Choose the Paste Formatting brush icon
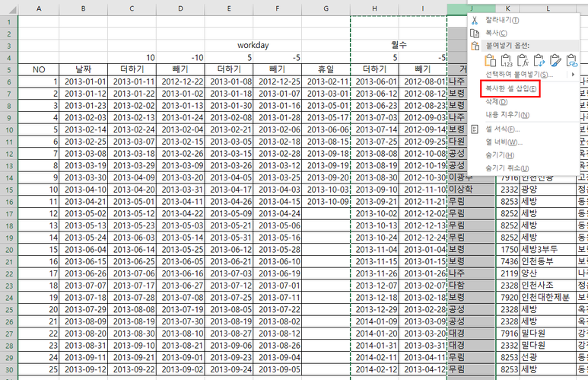This screenshot has height=380, width=588. point(555,60)
